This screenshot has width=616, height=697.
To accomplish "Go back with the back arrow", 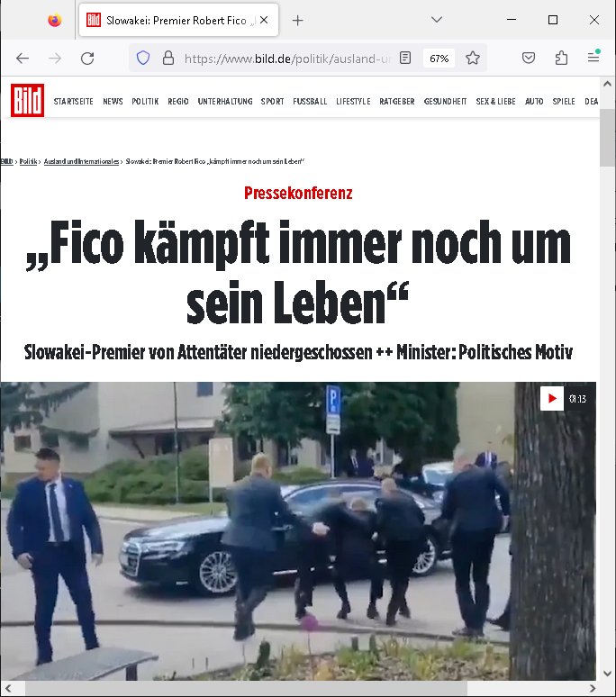I will [x=23, y=59].
